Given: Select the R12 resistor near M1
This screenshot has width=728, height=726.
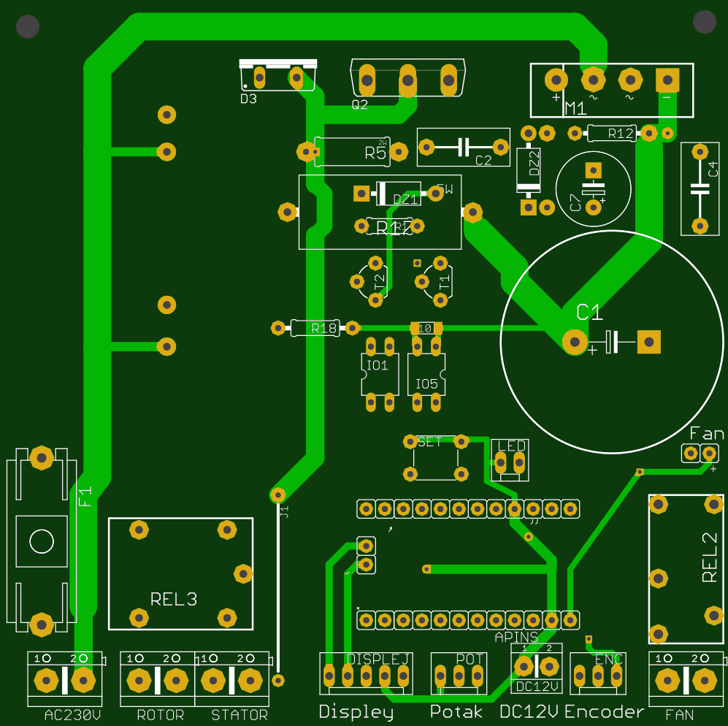Looking at the screenshot, I should (610, 134).
